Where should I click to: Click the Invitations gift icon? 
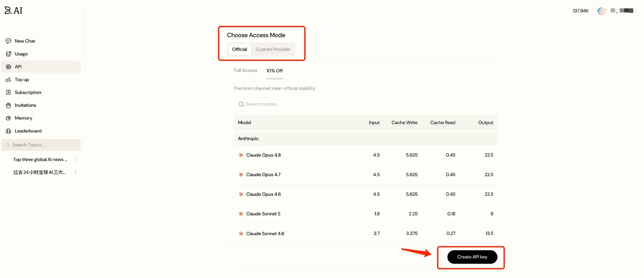[8, 105]
